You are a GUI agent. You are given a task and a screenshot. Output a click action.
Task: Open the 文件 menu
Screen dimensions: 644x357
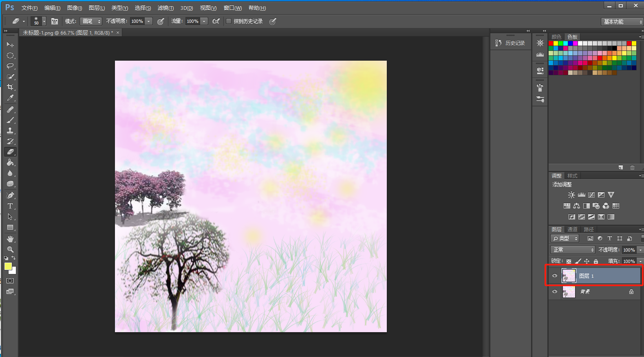coord(29,8)
